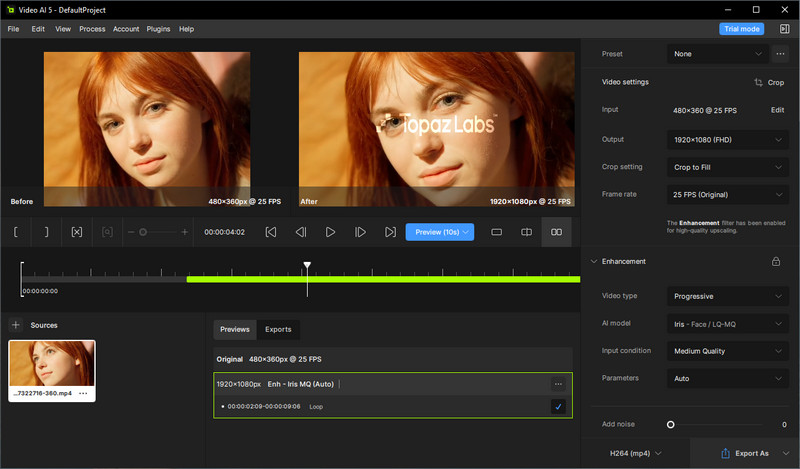Toggle the Enhancement lock icon
This screenshot has height=469, width=800.
point(776,261)
